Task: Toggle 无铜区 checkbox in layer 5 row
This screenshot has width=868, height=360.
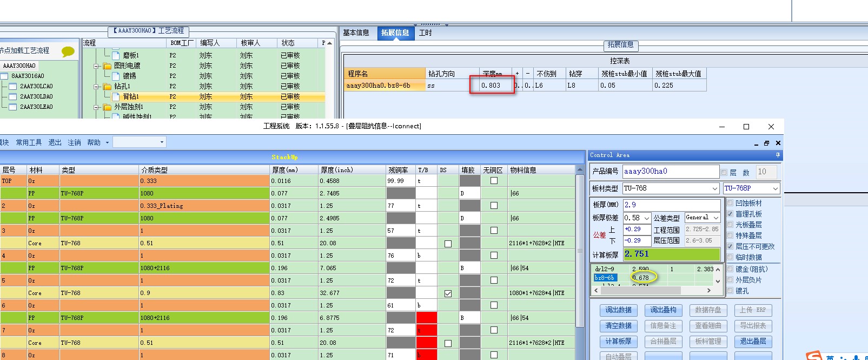Action: (x=494, y=280)
